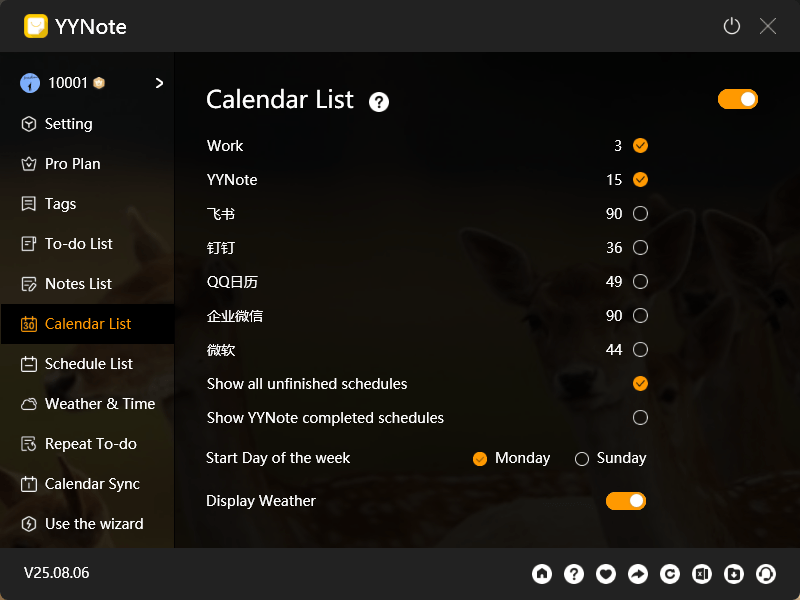The image size is (800, 600).
Task: Check Show YYNote completed schedules
Action: [x=640, y=417]
